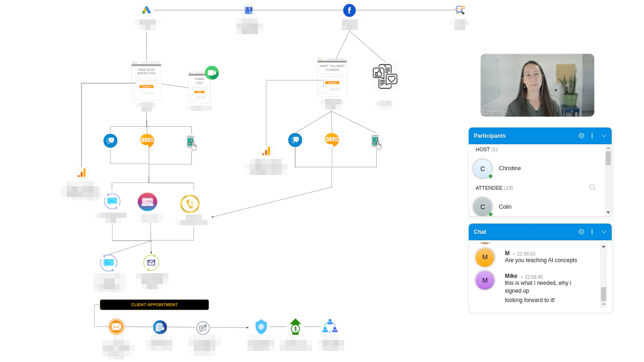The height and width of the screenshot is (362, 644).
Task: Open Chat panel settings gear
Action: (581, 232)
